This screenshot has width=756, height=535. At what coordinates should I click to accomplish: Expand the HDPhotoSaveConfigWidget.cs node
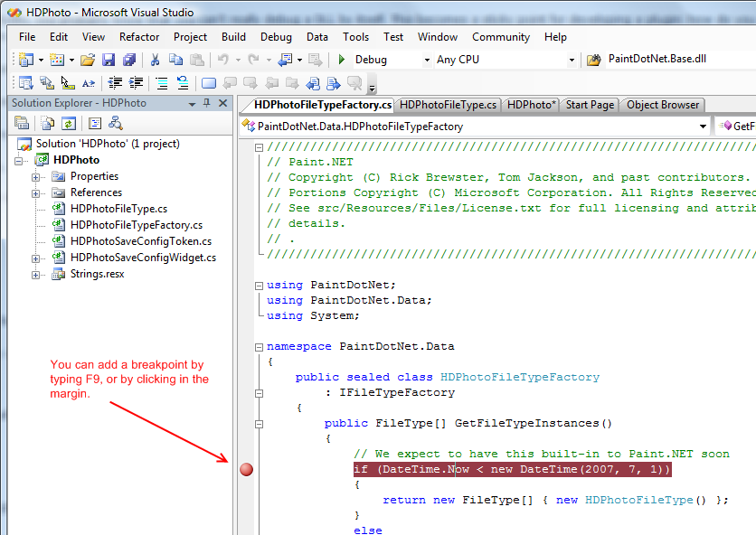coord(35,258)
